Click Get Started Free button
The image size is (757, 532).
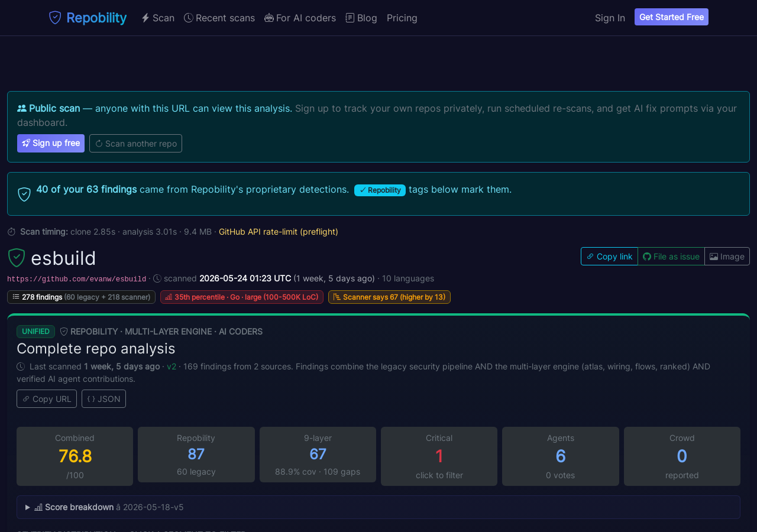671,17
